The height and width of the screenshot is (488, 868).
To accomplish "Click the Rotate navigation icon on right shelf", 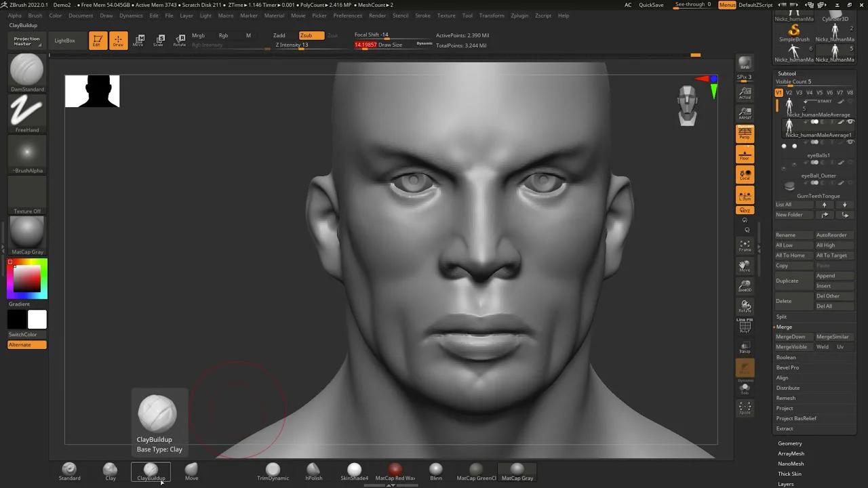I will point(745,306).
